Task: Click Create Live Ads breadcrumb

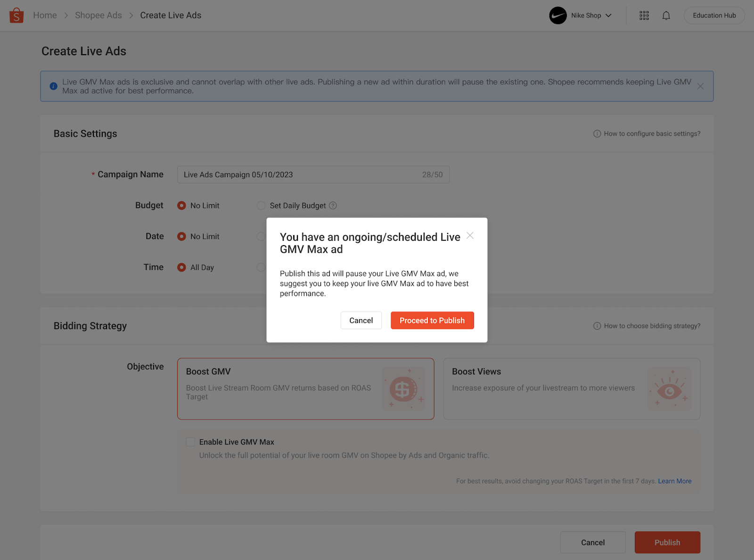Action: 171,16
